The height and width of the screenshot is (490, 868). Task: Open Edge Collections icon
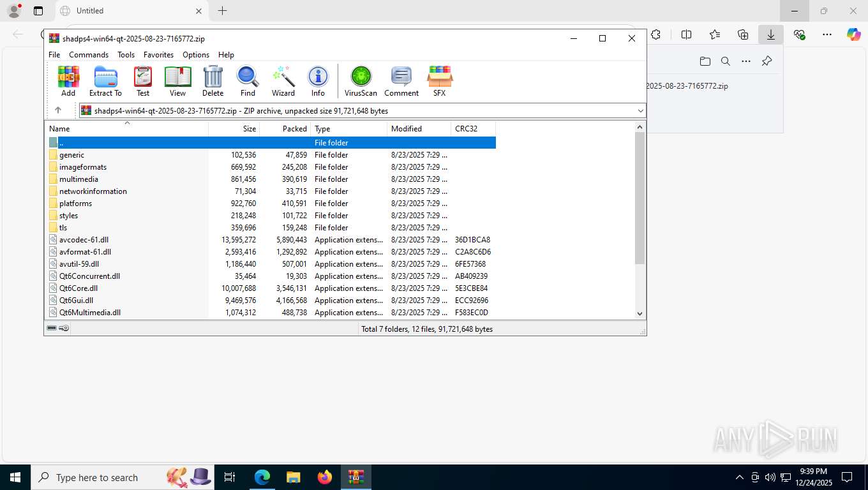[x=743, y=34]
